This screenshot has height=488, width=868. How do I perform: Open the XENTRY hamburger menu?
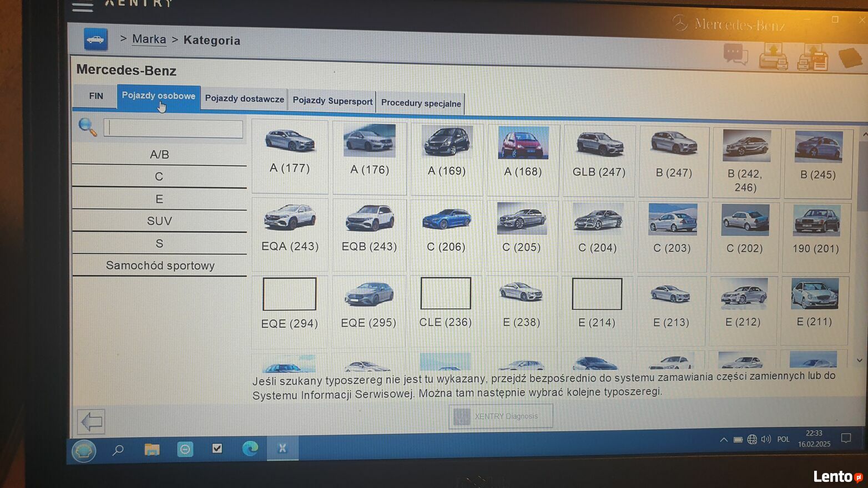click(x=82, y=7)
